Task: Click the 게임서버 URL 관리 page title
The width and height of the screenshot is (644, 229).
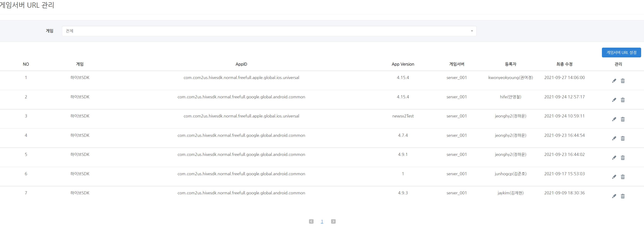Action: click(x=27, y=5)
